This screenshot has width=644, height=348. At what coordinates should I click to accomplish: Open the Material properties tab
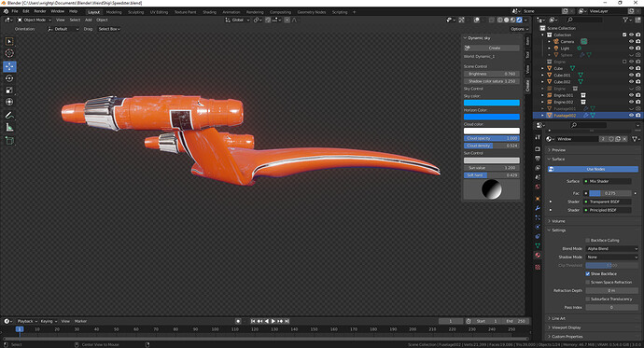[x=538, y=255]
